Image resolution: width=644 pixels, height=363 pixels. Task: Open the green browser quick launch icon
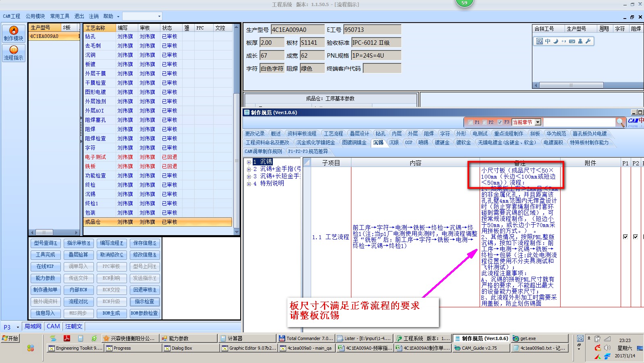(94, 338)
